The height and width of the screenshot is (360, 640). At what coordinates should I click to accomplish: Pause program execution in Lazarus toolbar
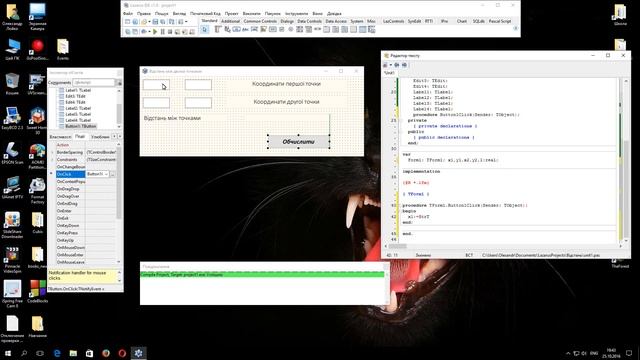click(x=163, y=31)
